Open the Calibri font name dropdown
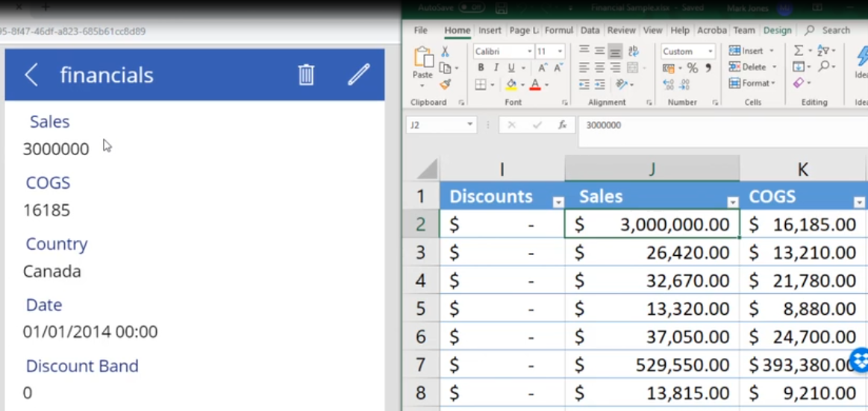This screenshot has width=868, height=411. [530, 51]
